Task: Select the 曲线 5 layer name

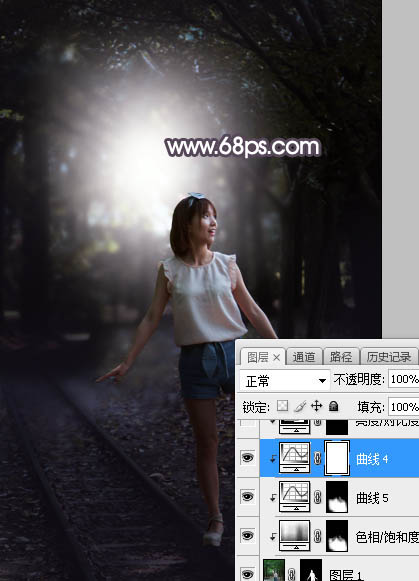Action: (372, 498)
